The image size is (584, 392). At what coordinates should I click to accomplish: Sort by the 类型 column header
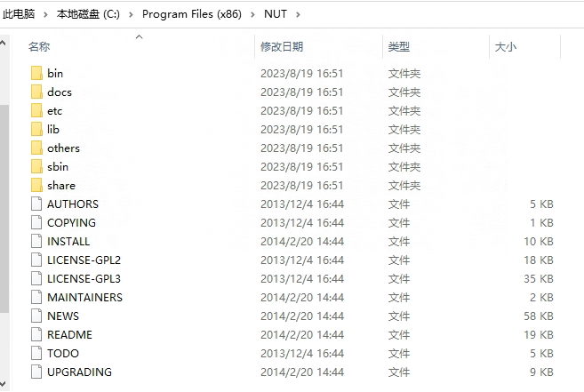(x=399, y=46)
